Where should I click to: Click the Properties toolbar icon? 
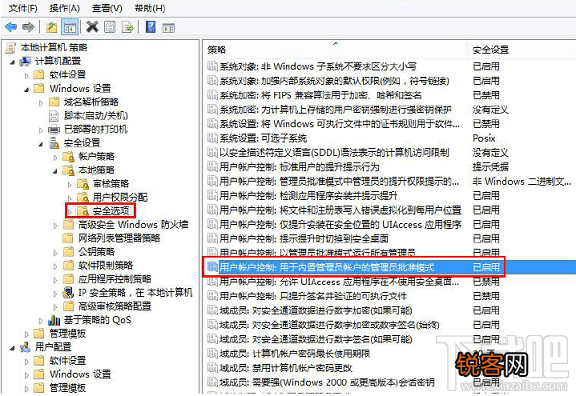[110, 27]
